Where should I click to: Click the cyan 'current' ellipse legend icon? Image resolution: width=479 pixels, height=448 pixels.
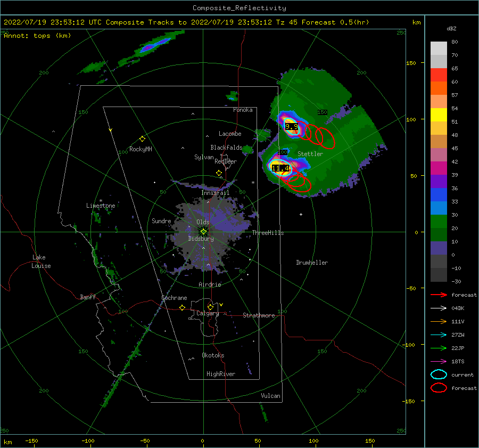(x=439, y=374)
